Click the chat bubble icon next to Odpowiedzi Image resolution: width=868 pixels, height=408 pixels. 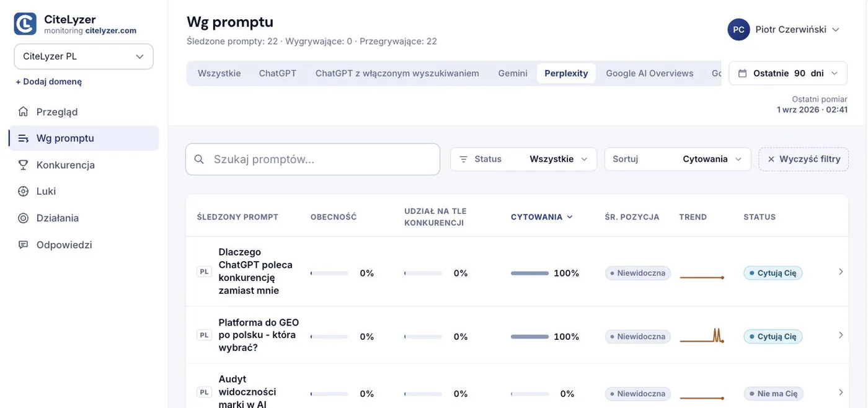pos(24,244)
